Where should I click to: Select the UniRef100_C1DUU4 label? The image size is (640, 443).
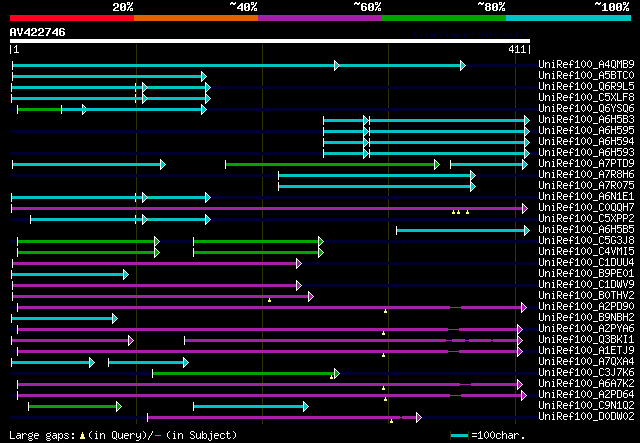pos(586,263)
